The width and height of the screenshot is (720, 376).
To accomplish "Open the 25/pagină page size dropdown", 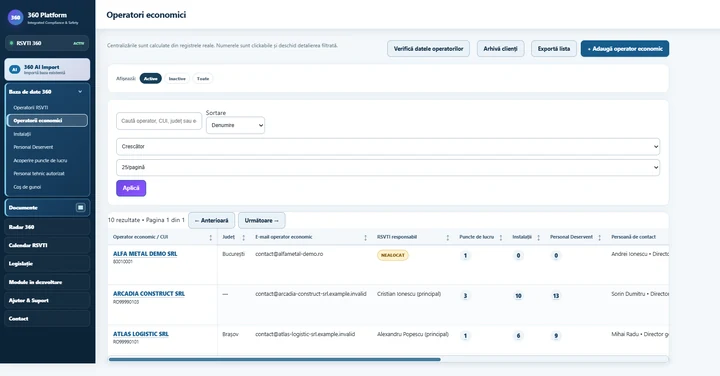I will tap(388, 168).
